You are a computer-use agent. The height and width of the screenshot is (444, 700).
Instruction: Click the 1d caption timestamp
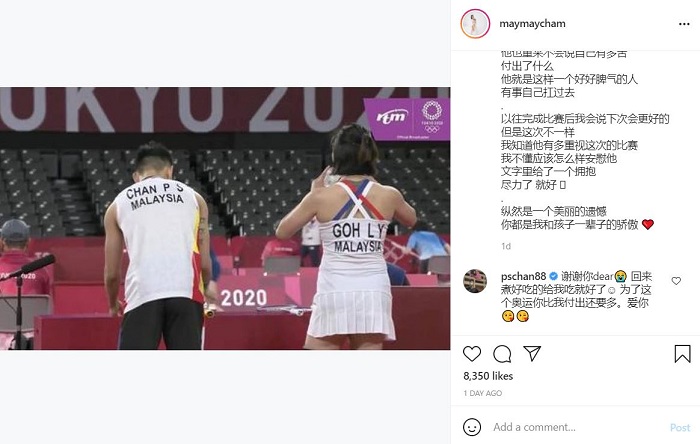click(506, 246)
